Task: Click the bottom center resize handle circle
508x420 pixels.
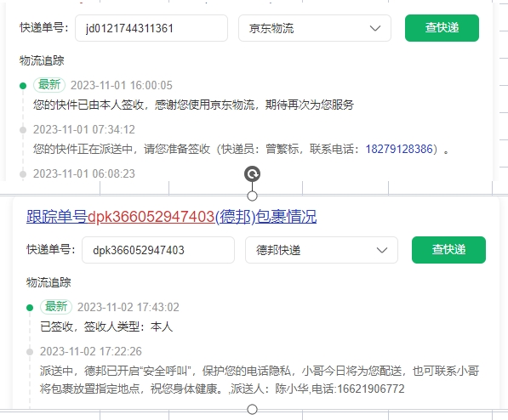Action: pos(252,409)
